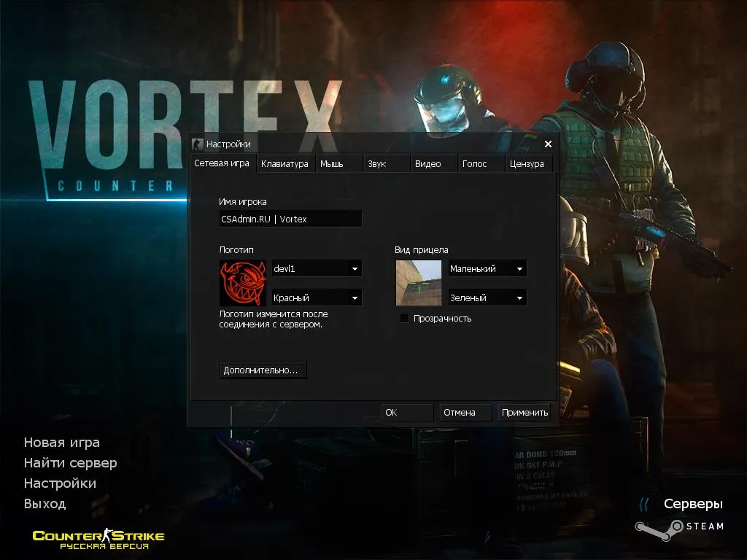Open the Серверы link
The height and width of the screenshot is (560, 747).
point(693,504)
